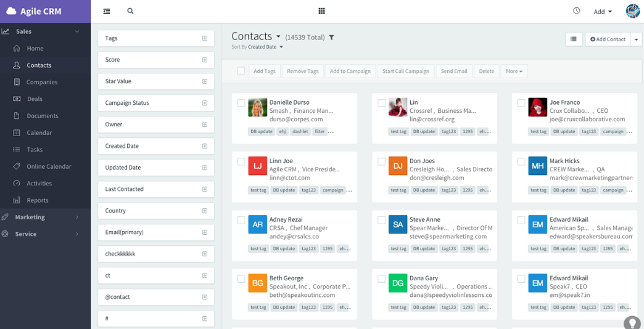Toggle the sidebar menu icon

tap(107, 12)
